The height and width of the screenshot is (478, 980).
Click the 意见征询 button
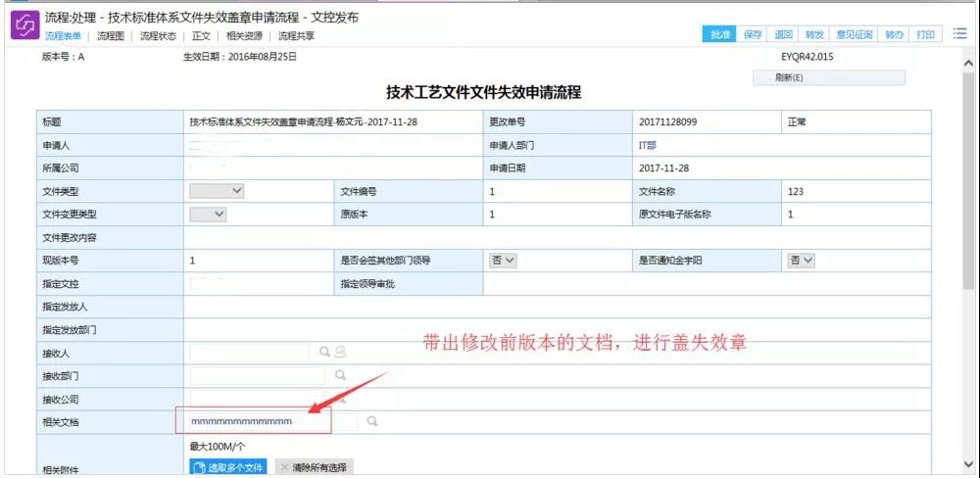click(x=855, y=34)
